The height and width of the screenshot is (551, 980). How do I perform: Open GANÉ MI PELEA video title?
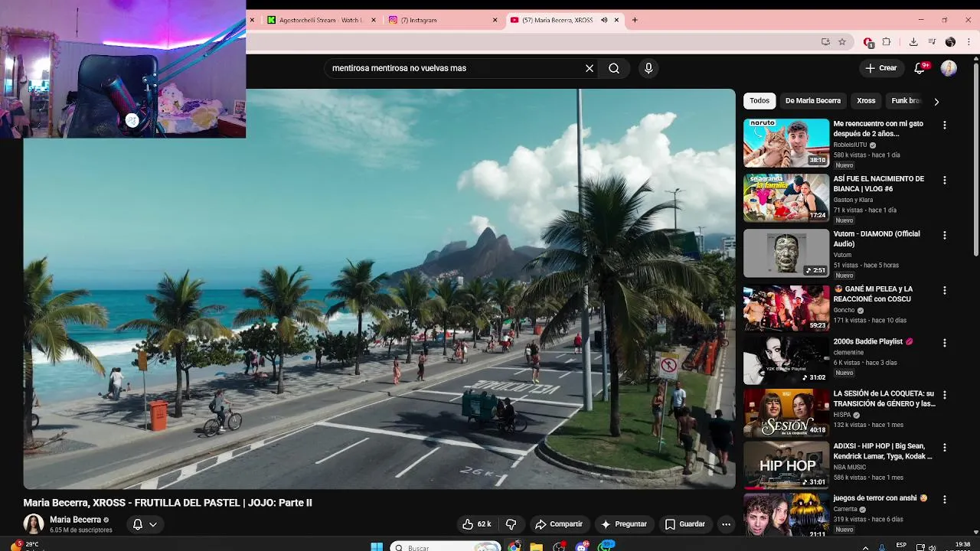(873, 294)
